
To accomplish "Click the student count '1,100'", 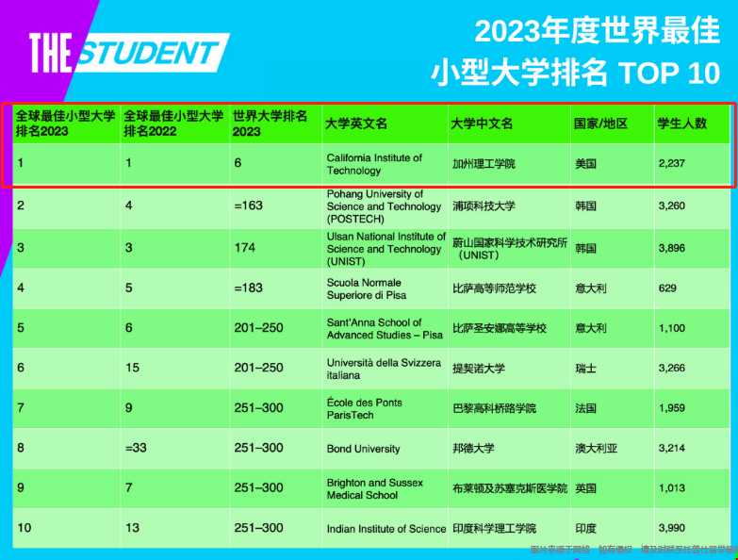I will pos(672,328).
